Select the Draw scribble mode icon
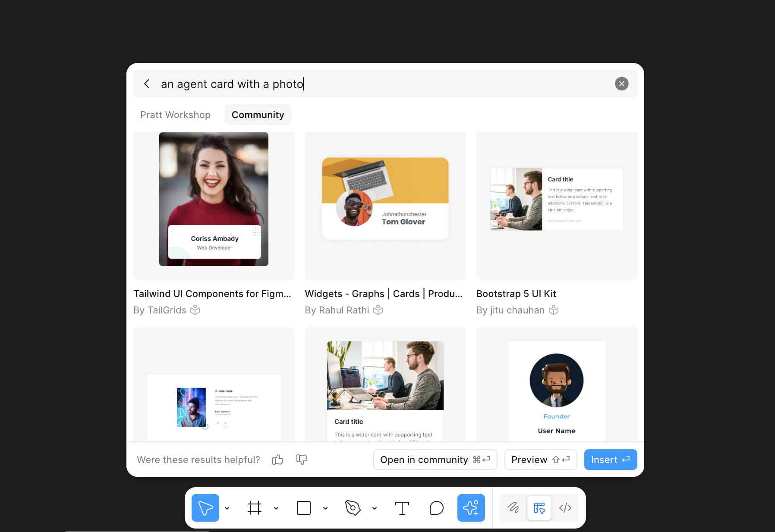 [513, 508]
